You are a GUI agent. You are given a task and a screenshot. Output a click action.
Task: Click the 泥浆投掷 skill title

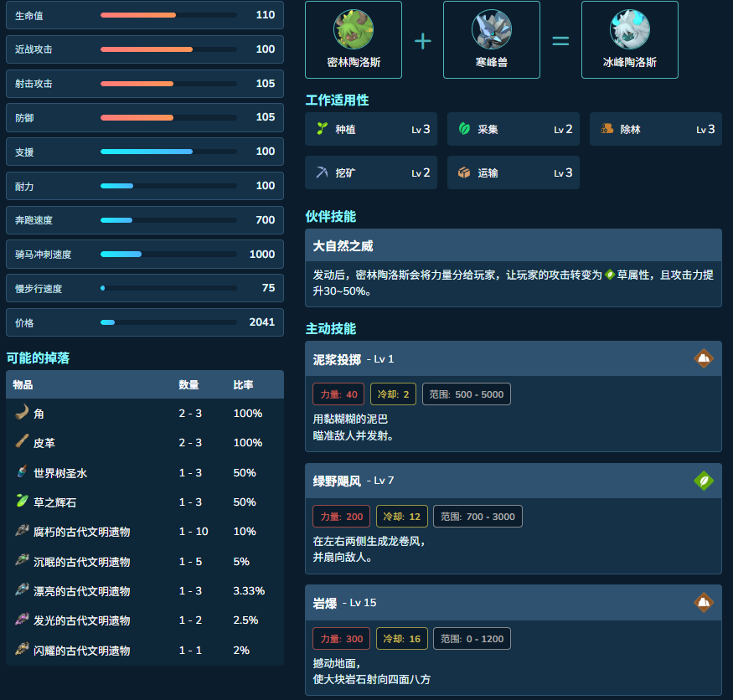click(337, 359)
